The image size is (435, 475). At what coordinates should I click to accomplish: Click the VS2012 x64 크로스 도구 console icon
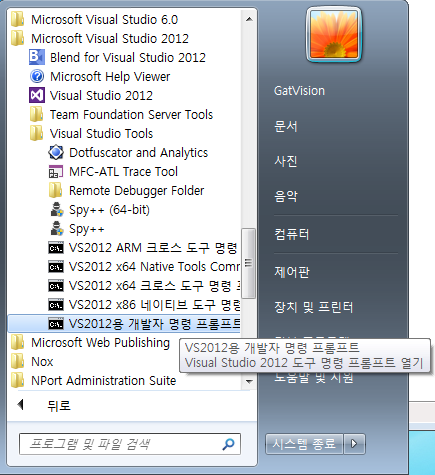click(x=56, y=286)
